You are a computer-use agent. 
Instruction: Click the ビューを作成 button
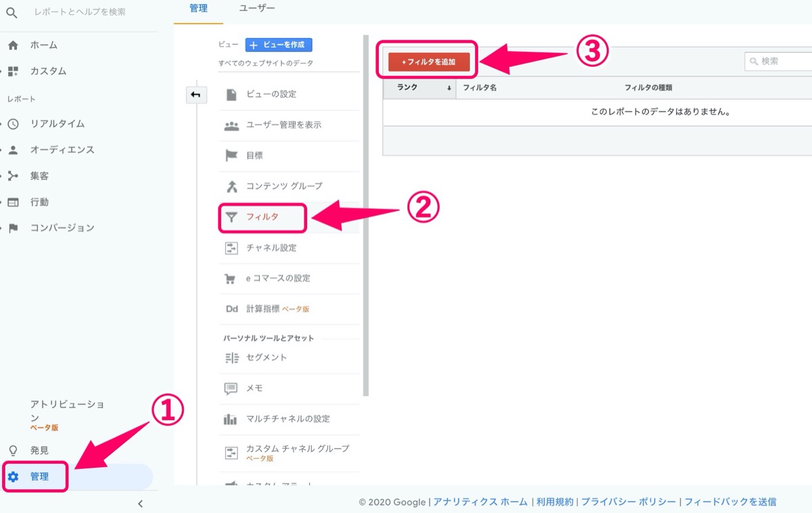[x=279, y=45]
